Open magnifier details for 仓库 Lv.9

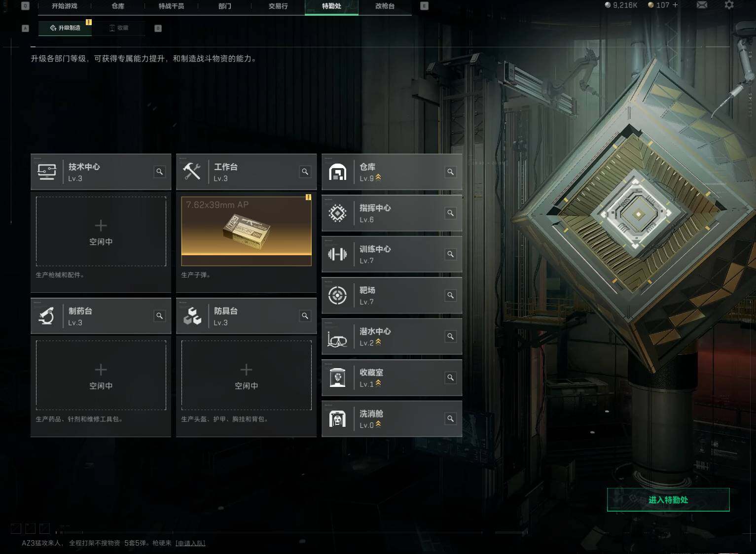pos(450,172)
